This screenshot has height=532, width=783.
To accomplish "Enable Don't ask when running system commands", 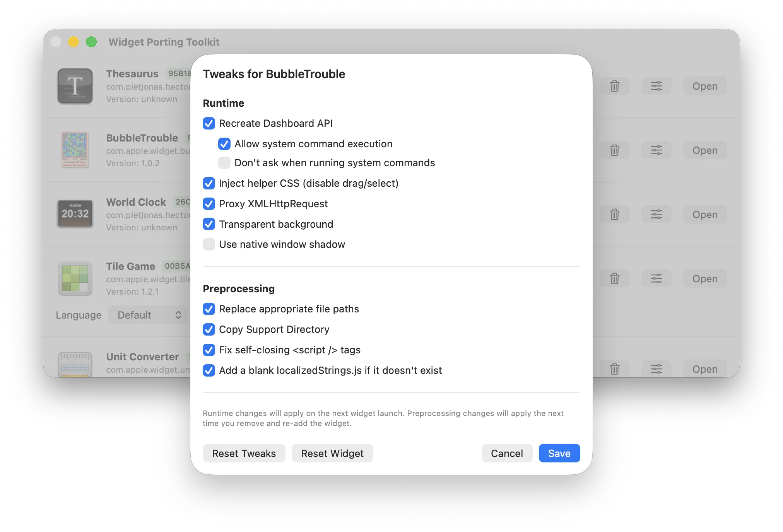I will tap(224, 163).
